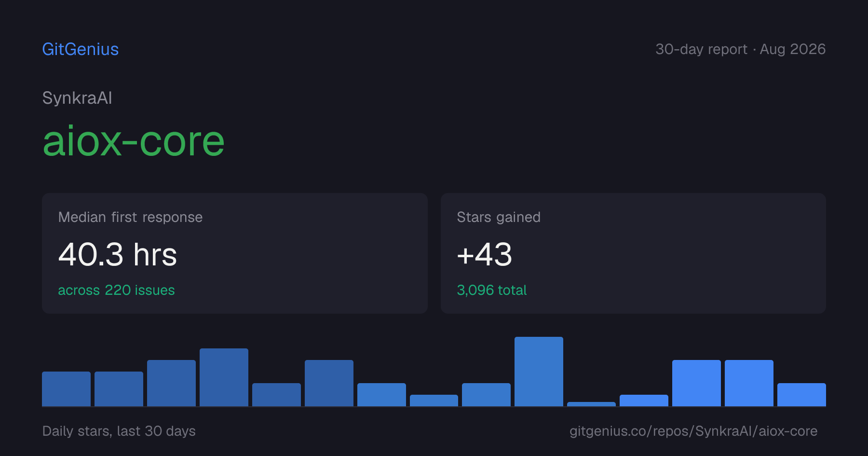Click the Stars gained label

(x=499, y=217)
